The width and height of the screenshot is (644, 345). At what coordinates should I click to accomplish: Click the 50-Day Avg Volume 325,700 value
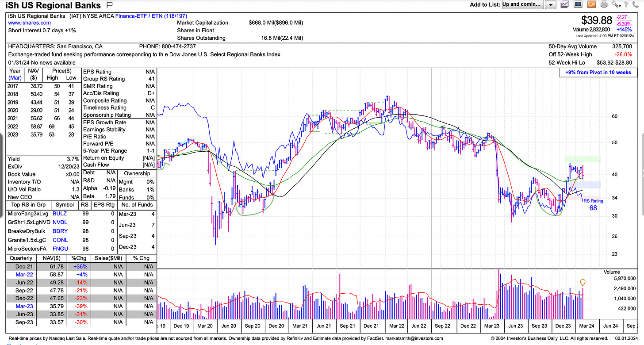pos(621,46)
